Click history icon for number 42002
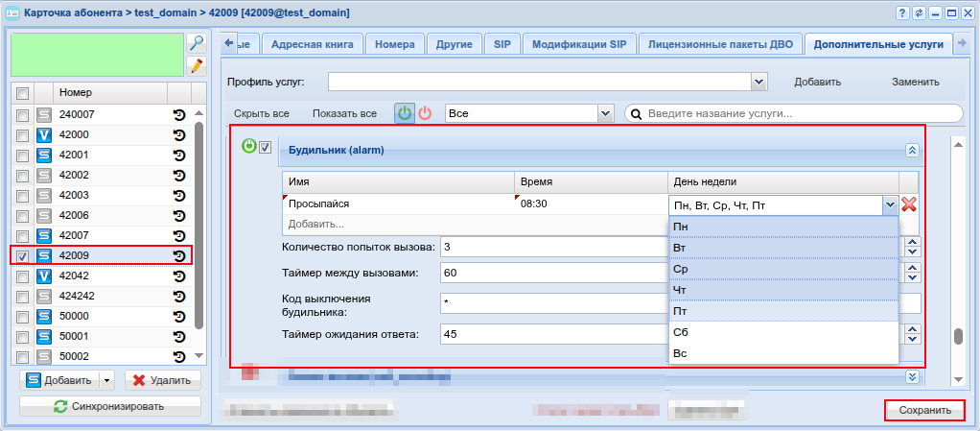980x431 pixels. pos(179,175)
